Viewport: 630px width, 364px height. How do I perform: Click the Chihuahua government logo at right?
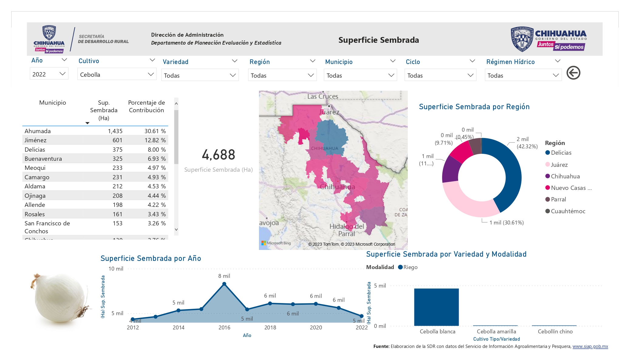tap(548, 39)
